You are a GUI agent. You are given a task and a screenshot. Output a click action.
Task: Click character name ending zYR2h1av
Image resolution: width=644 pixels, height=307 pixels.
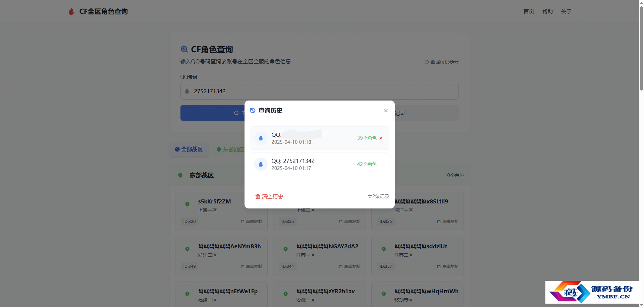pos(325,291)
